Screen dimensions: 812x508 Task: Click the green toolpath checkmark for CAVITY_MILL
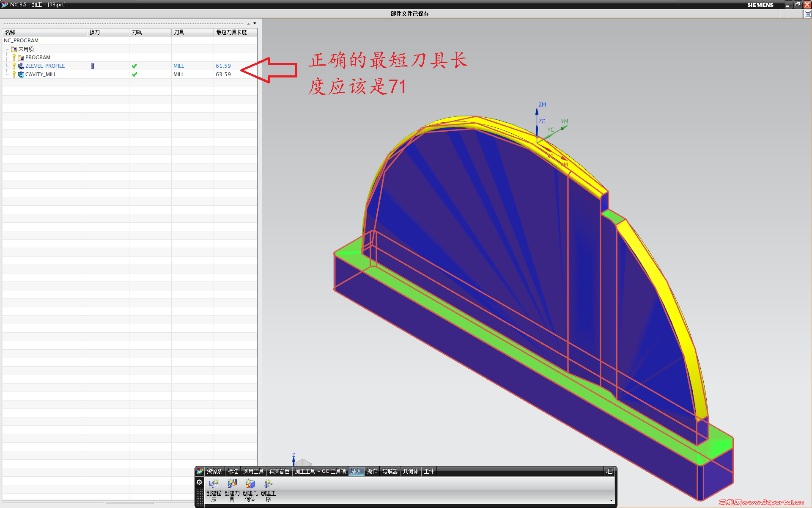click(134, 75)
